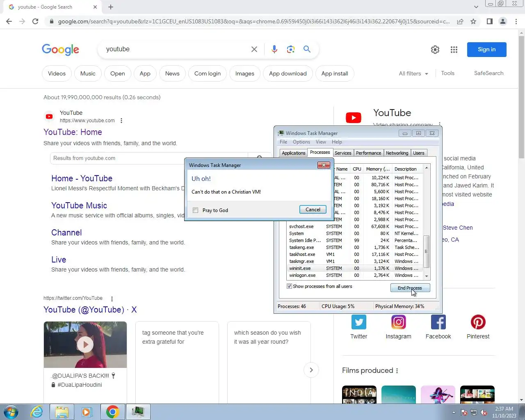
Task: Start voice search microphone
Action: point(274,49)
